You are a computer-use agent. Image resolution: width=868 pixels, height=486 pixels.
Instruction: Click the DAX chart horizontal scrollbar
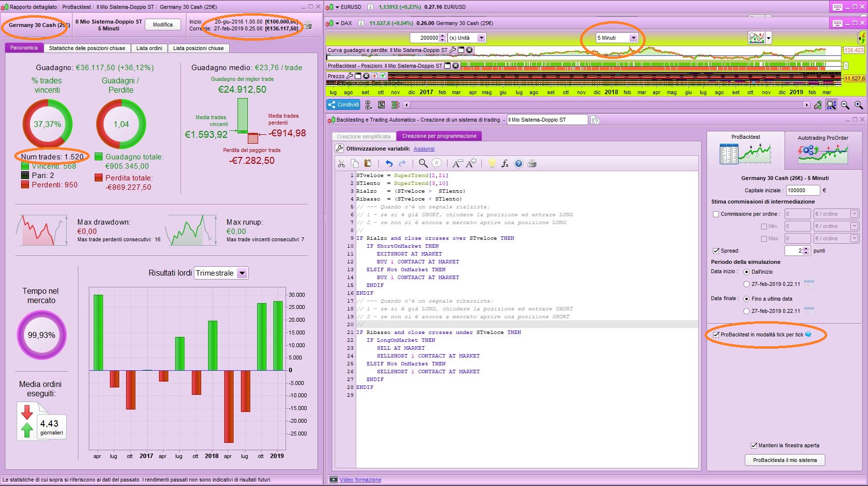coord(606,105)
